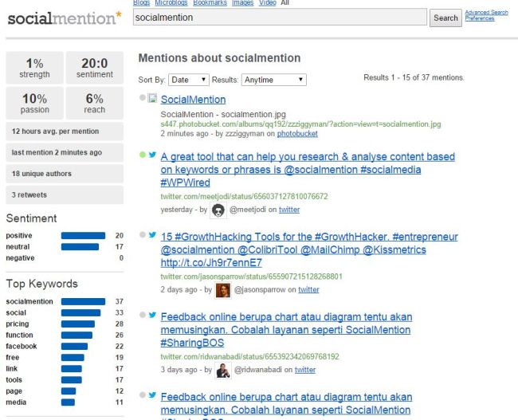Select the All search tab
This screenshot has height=420, width=518.
(x=285, y=2)
